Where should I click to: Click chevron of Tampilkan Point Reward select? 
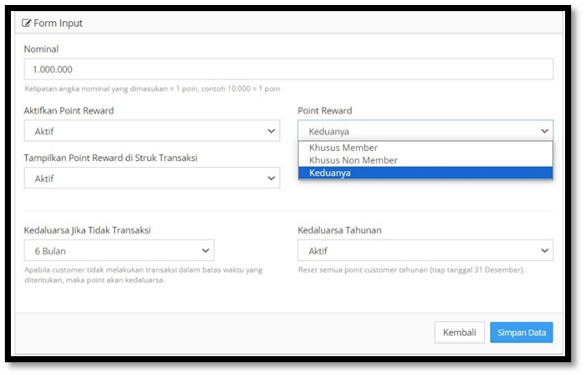coord(271,178)
